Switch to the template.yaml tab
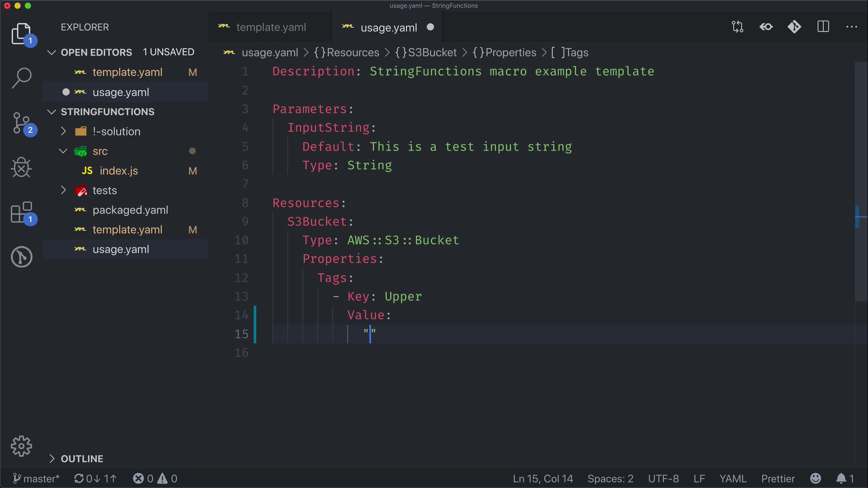This screenshot has width=868, height=488. click(270, 28)
